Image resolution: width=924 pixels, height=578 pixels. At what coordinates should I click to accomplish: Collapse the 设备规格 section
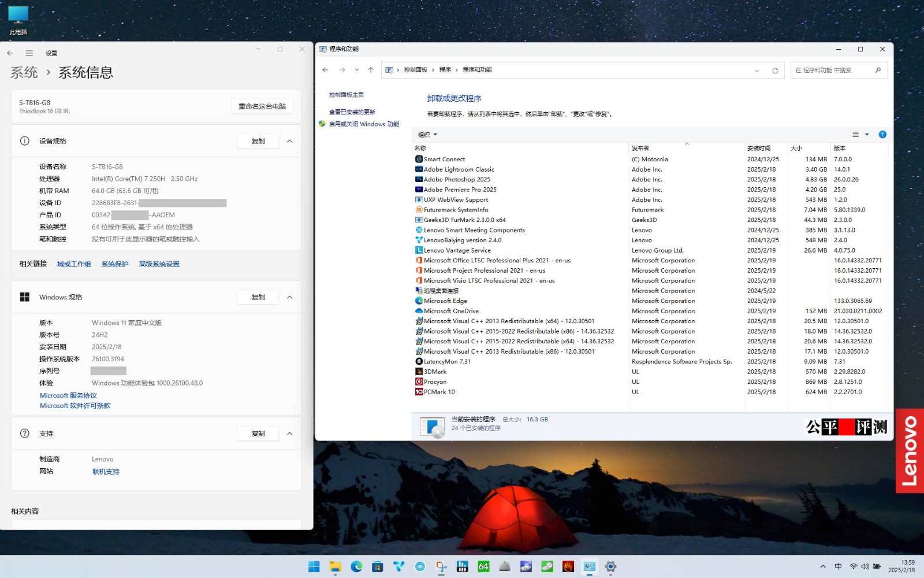point(290,141)
